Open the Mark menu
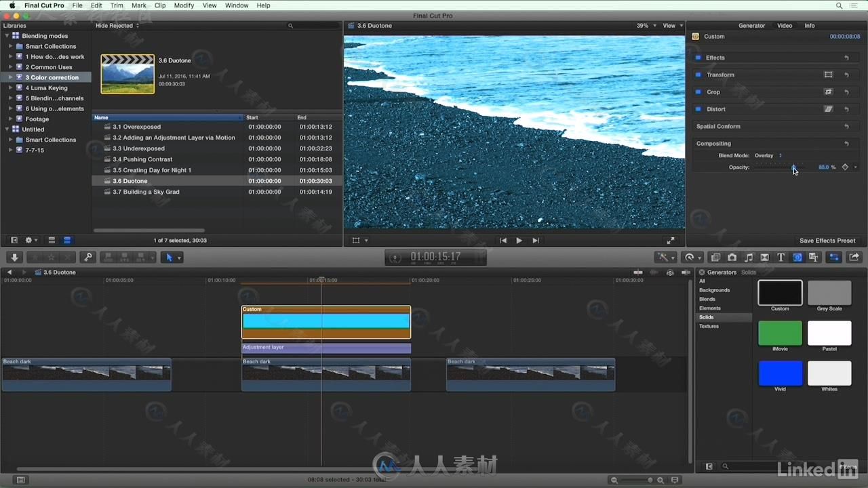868x488 pixels. [x=139, y=5]
